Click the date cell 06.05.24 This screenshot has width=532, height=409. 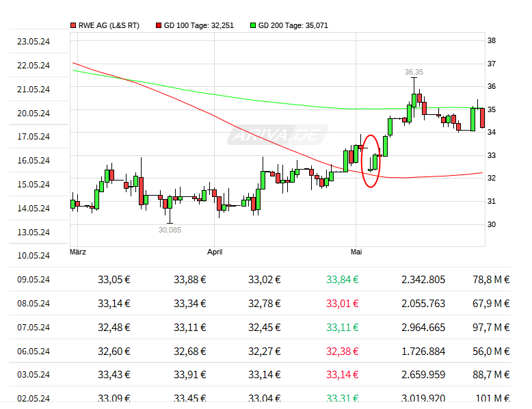[x=34, y=351]
